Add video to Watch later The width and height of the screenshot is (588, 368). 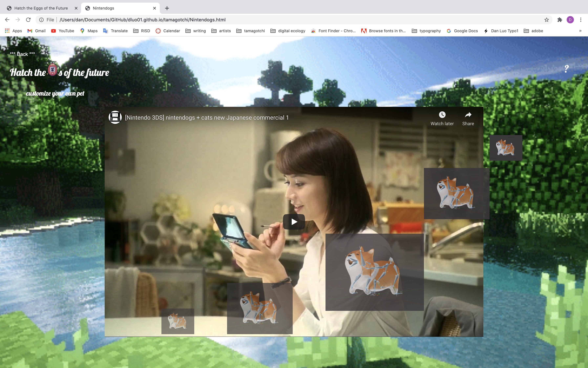[x=442, y=119]
